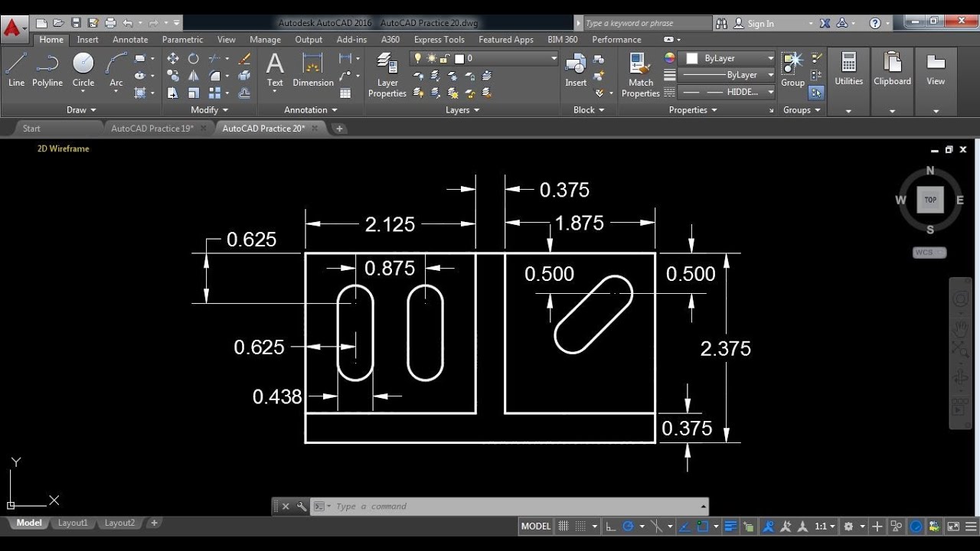Open Layer Properties manager
Screen dimensions: 980x551
click(387, 75)
